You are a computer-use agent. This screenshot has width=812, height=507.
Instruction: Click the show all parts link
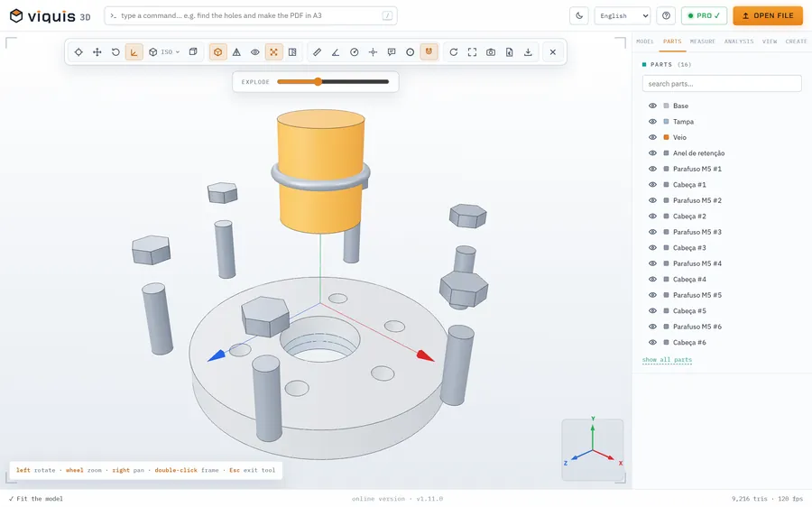pos(667,359)
